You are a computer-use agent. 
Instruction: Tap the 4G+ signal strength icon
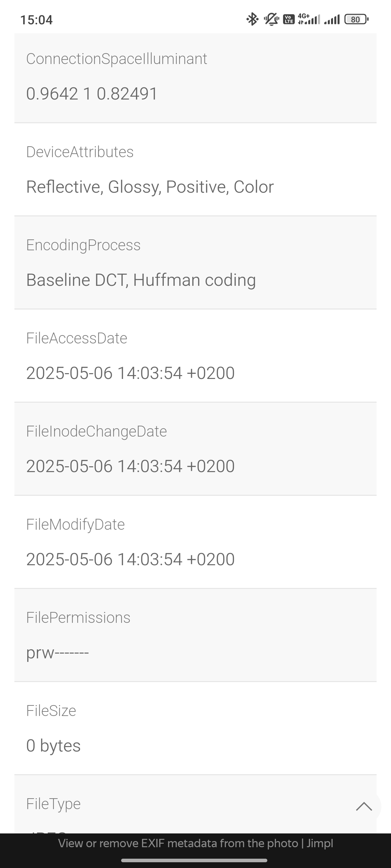click(x=309, y=19)
